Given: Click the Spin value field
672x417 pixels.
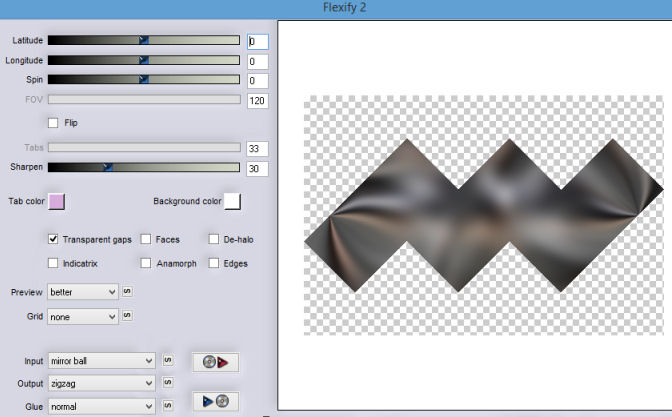Looking at the screenshot, I should click(258, 81).
